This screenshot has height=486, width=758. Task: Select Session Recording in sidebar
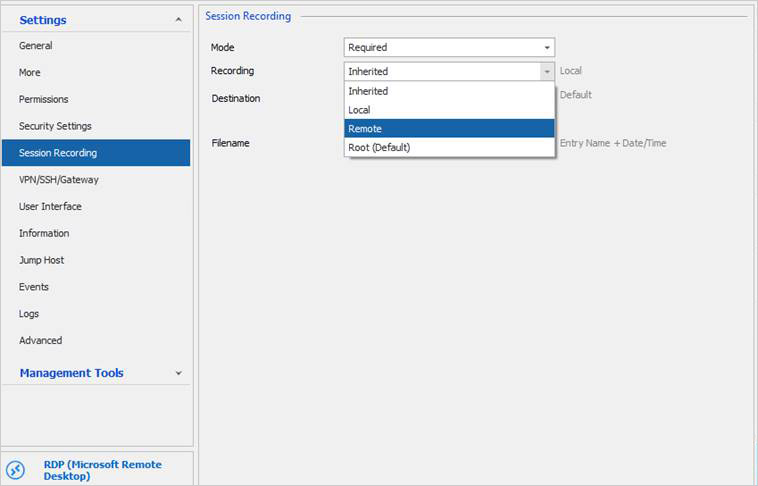point(58,153)
